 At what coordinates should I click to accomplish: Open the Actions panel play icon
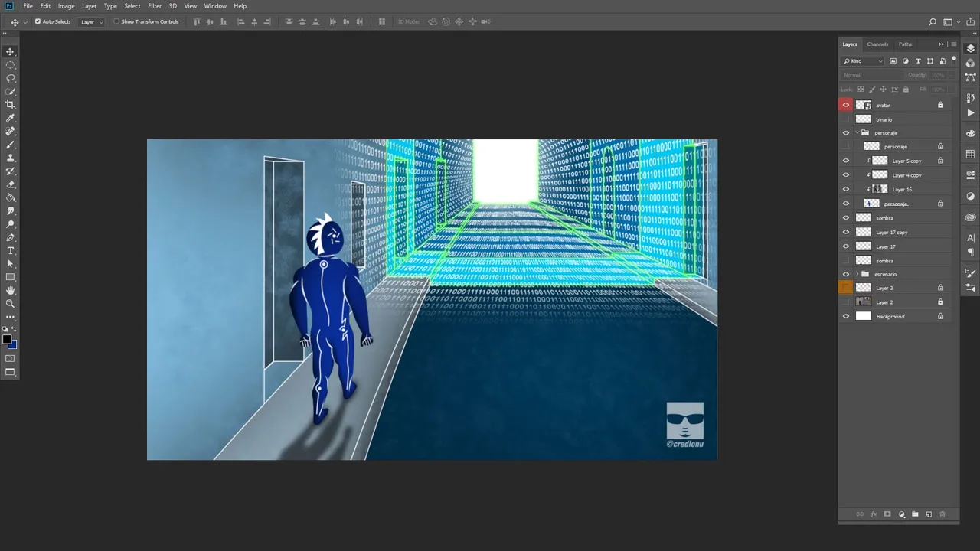tap(971, 112)
